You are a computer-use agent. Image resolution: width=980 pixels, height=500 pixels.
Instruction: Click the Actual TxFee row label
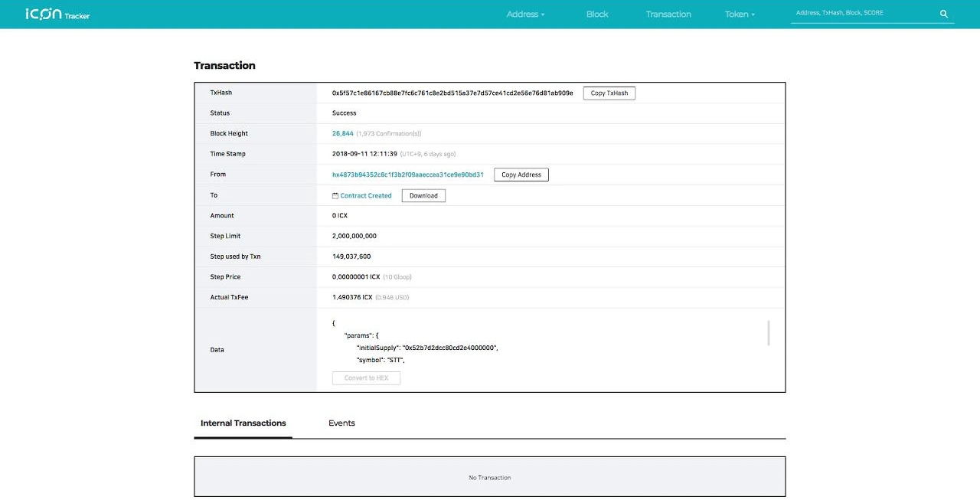[x=230, y=297]
